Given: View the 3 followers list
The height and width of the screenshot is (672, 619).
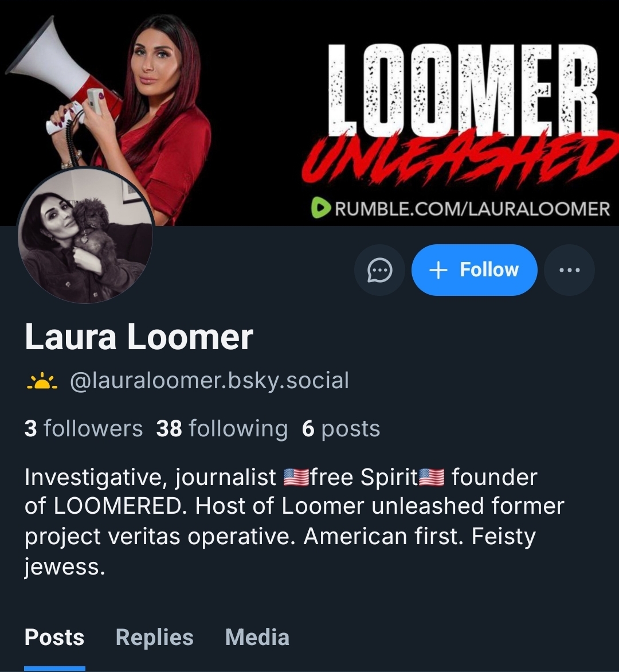Looking at the screenshot, I should pos(84,428).
